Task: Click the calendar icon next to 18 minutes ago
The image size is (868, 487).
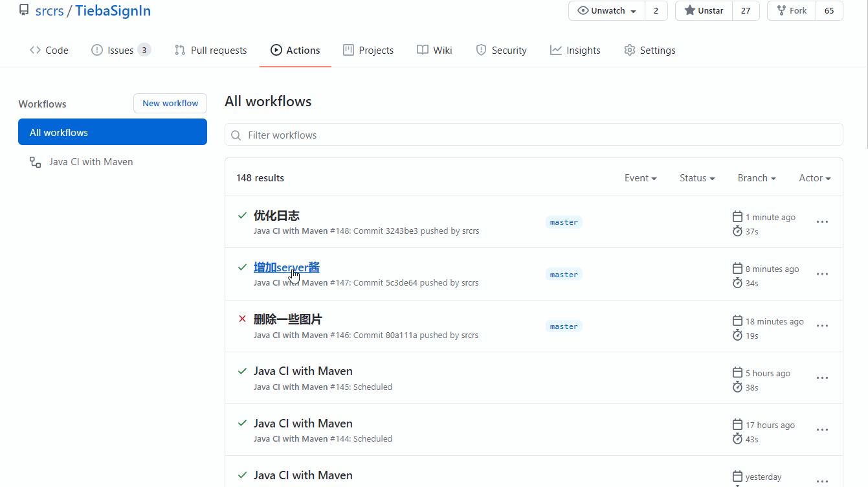Action: tap(737, 321)
